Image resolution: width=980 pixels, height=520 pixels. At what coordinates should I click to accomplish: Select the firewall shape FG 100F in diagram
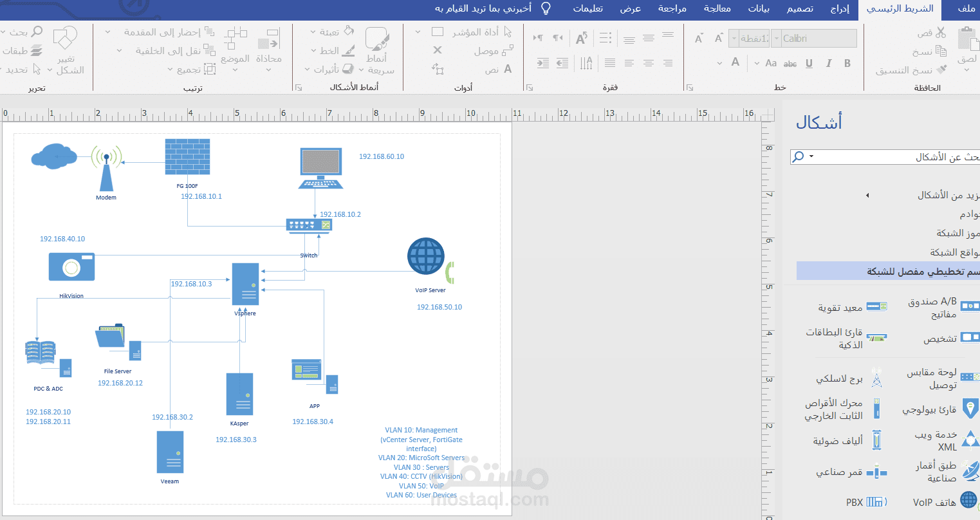click(x=187, y=157)
